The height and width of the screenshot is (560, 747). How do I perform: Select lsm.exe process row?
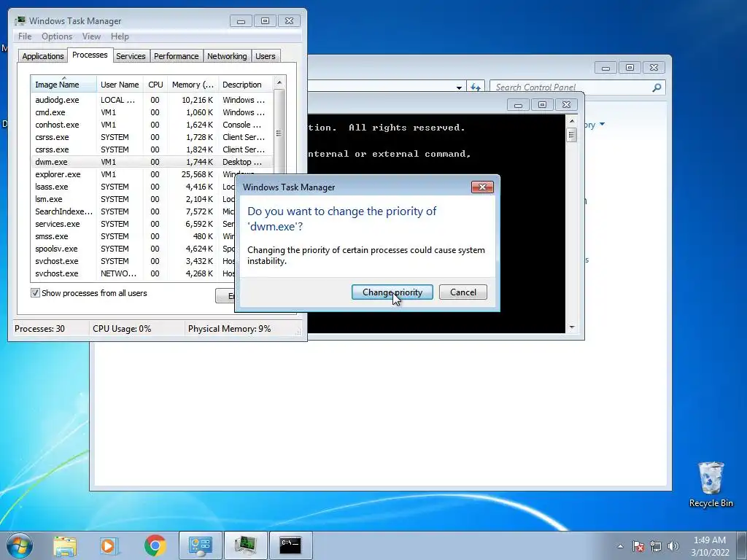(x=133, y=199)
